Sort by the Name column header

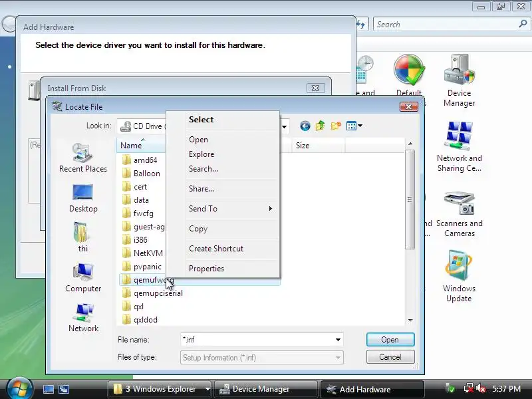coord(141,146)
